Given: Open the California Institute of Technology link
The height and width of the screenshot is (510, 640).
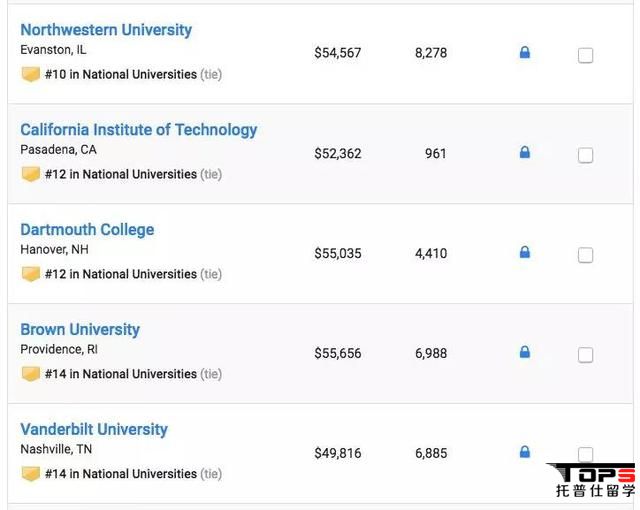Looking at the screenshot, I should pyautogui.click(x=139, y=130).
